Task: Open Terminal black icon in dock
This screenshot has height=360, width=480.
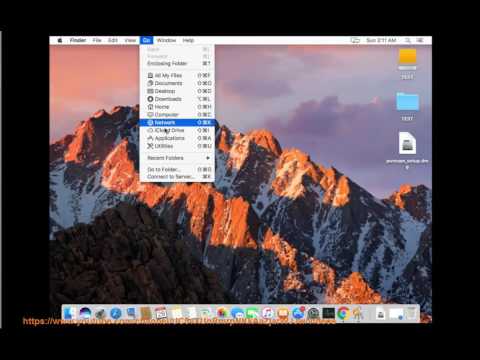Action: 329,313
